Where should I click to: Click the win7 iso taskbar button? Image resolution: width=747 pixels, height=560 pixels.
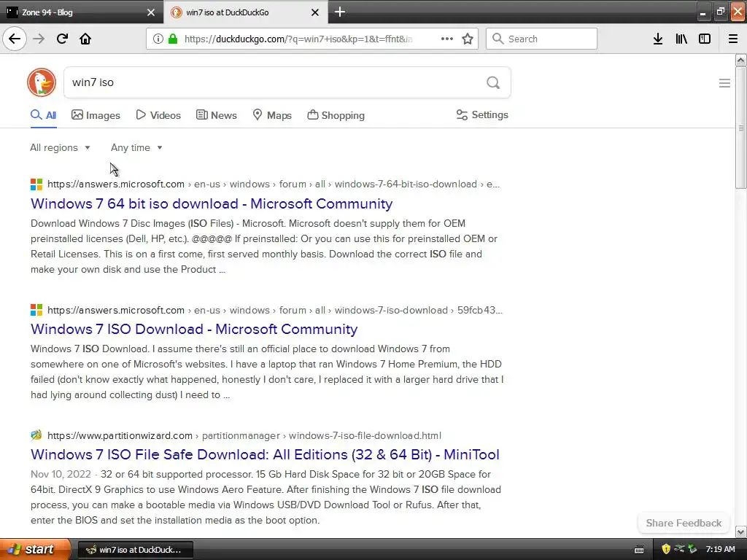(135, 550)
